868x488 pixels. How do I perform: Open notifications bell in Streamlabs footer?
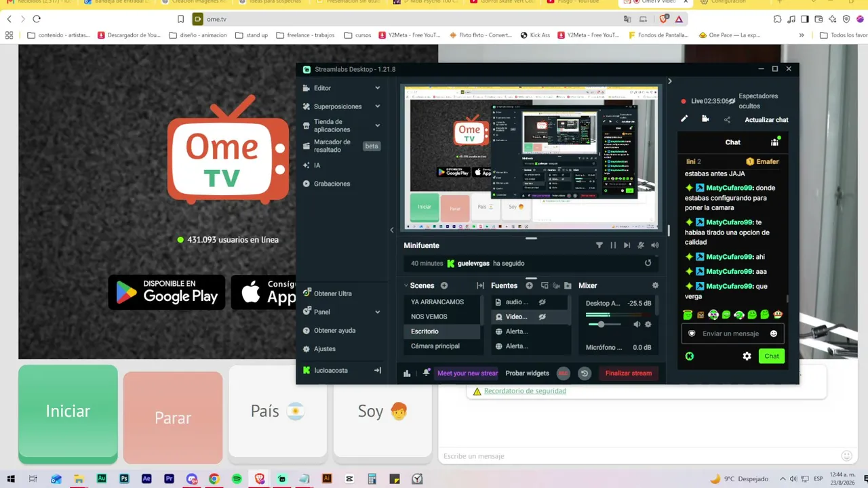(427, 373)
